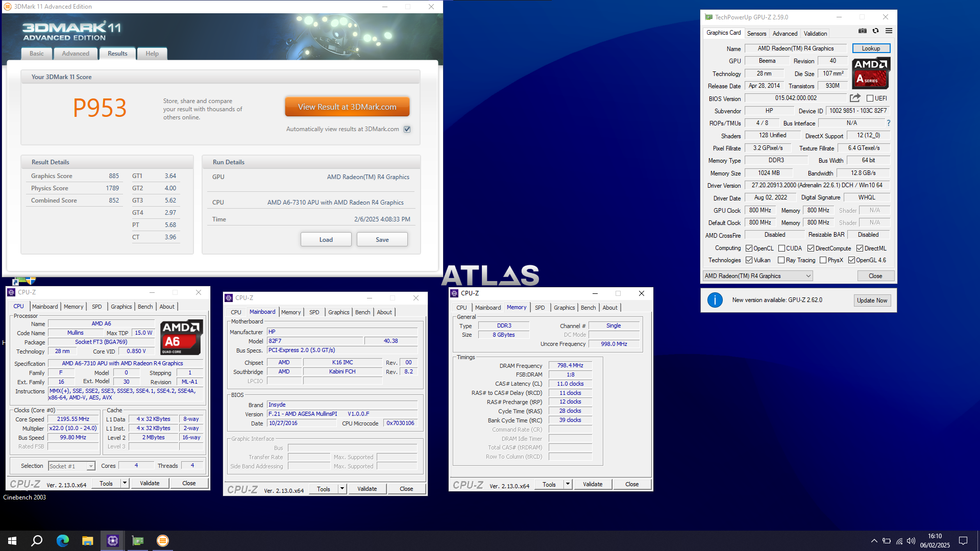Click the Save button in Run Details

click(x=382, y=239)
